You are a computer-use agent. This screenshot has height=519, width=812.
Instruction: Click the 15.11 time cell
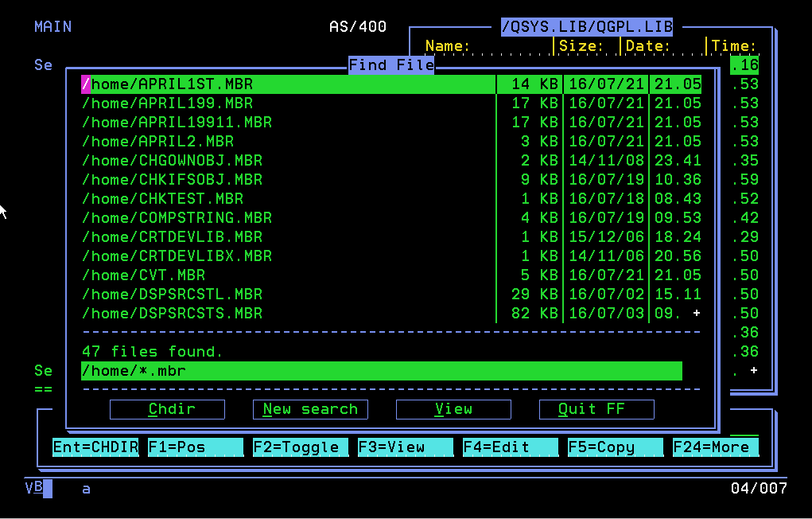(x=678, y=295)
